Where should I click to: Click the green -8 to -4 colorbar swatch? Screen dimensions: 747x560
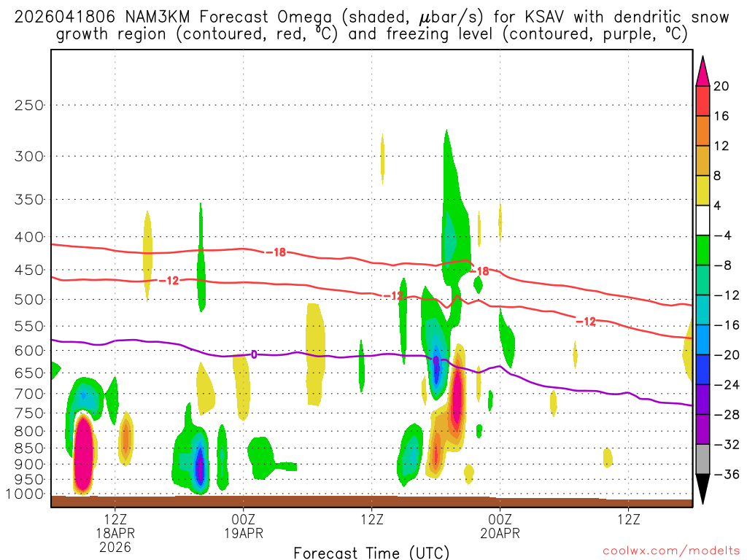(x=703, y=250)
